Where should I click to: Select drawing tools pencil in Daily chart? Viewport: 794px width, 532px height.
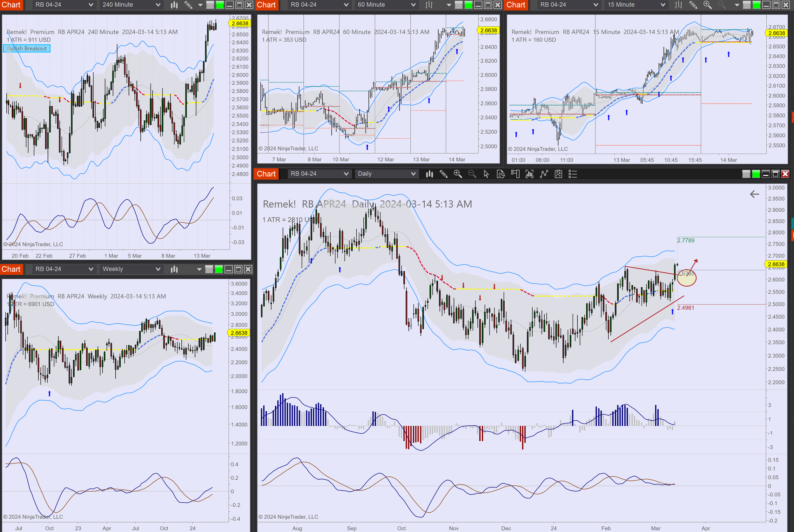(x=443, y=174)
